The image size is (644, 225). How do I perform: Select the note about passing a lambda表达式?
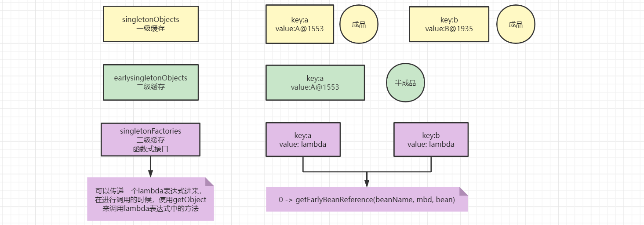pos(150,199)
